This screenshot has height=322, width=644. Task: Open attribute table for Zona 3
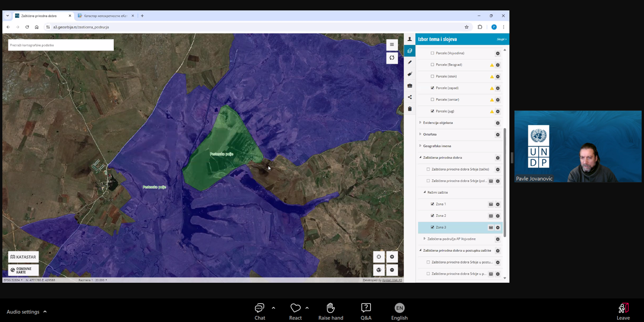(491, 228)
